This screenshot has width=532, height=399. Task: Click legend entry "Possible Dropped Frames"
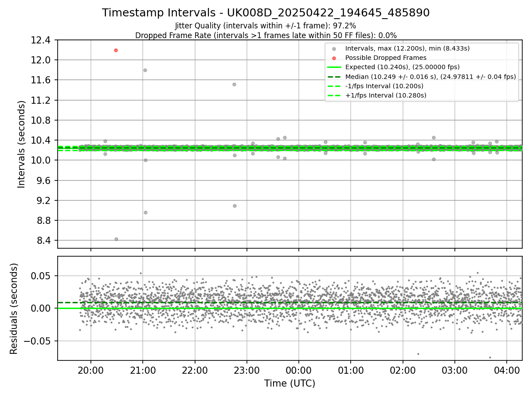pyautogui.click(x=386, y=58)
